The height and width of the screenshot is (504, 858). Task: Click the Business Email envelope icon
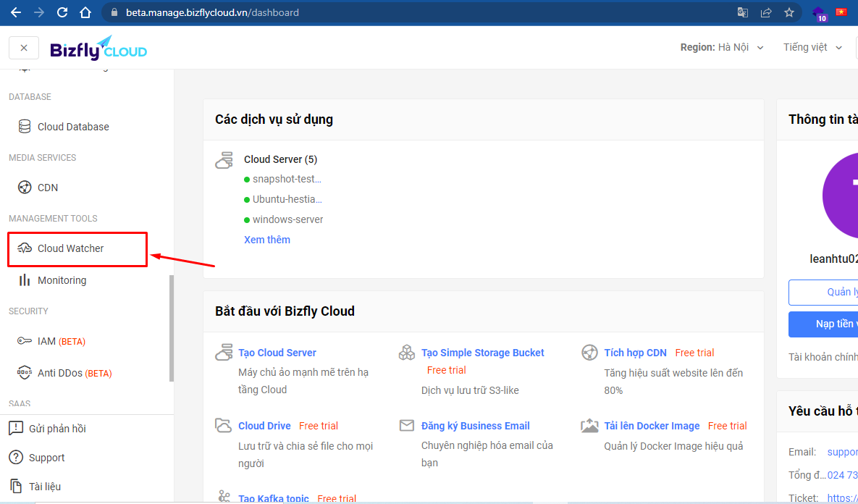coord(407,425)
